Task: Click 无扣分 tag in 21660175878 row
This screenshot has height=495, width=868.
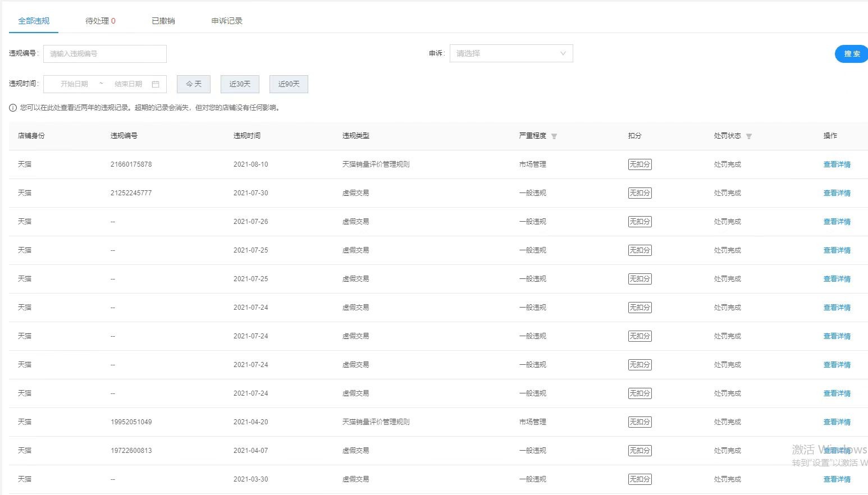Action: click(639, 164)
